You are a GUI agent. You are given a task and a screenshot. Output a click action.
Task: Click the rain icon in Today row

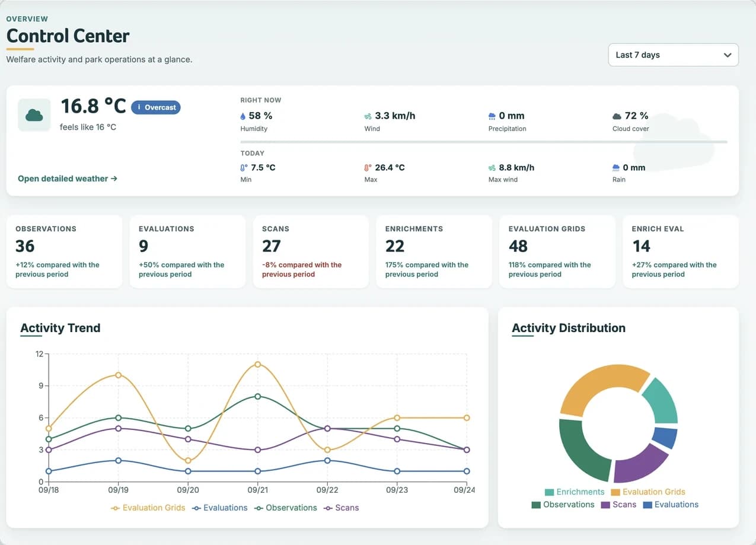(617, 168)
